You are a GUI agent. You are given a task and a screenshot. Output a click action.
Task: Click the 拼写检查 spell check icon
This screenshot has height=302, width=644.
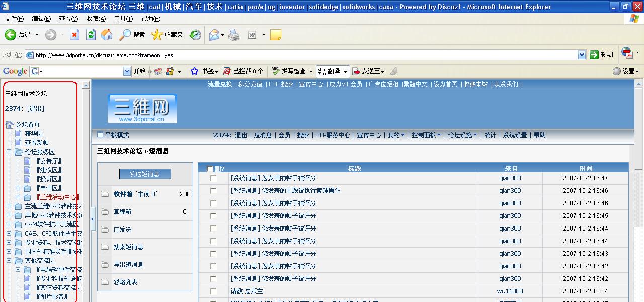point(276,71)
